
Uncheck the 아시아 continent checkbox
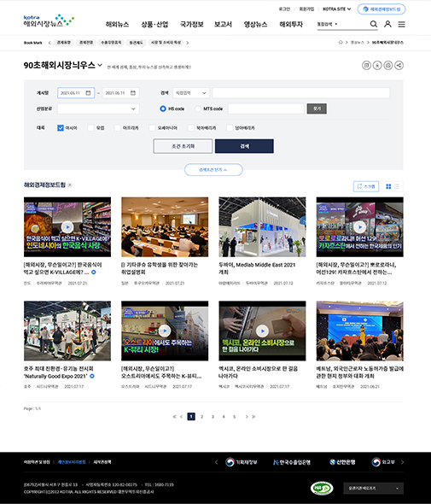[61, 128]
